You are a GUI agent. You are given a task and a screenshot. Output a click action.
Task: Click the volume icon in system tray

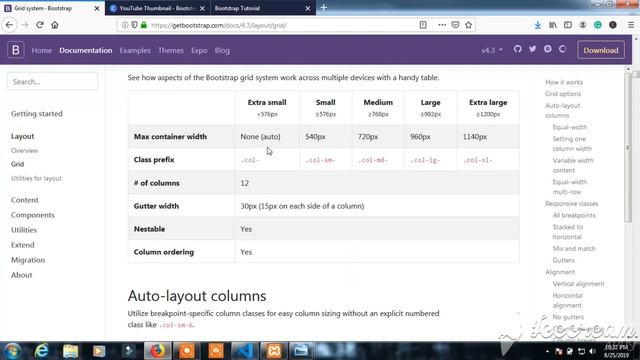[x=593, y=351]
